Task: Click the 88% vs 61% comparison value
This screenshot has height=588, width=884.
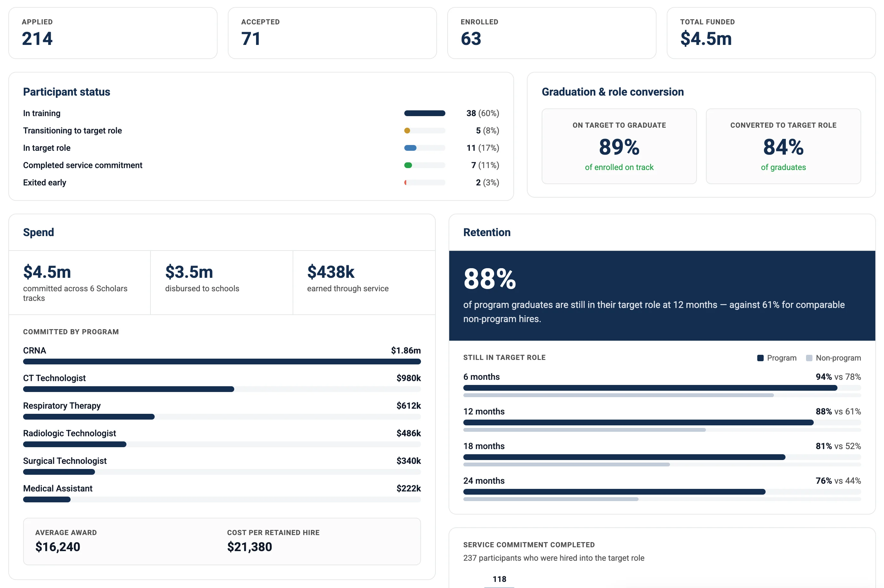Action: click(x=838, y=411)
